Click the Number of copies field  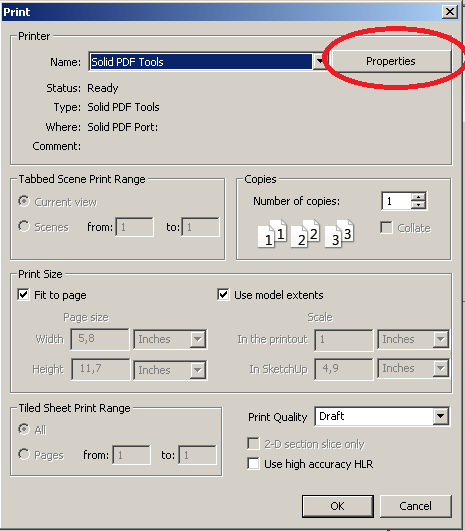click(x=397, y=201)
